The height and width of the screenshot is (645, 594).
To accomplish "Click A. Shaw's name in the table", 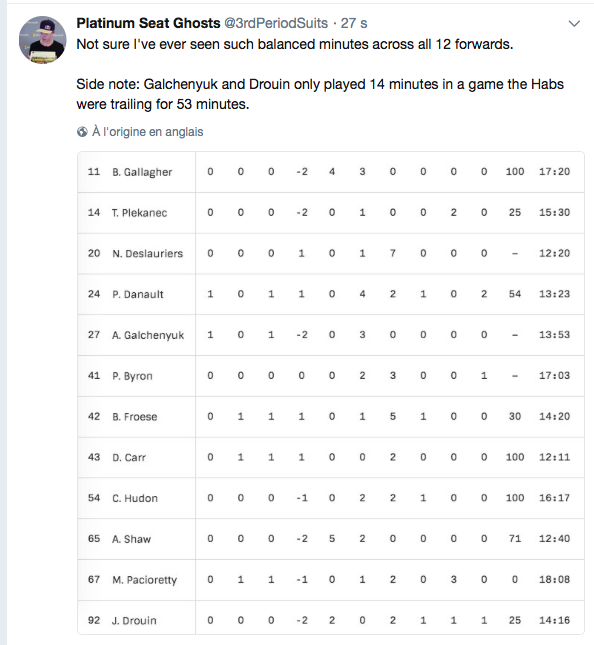I will (131, 539).
